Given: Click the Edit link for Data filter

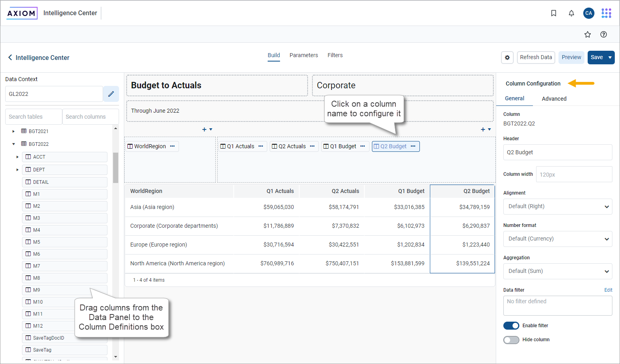Looking at the screenshot, I should coord(608,290).
